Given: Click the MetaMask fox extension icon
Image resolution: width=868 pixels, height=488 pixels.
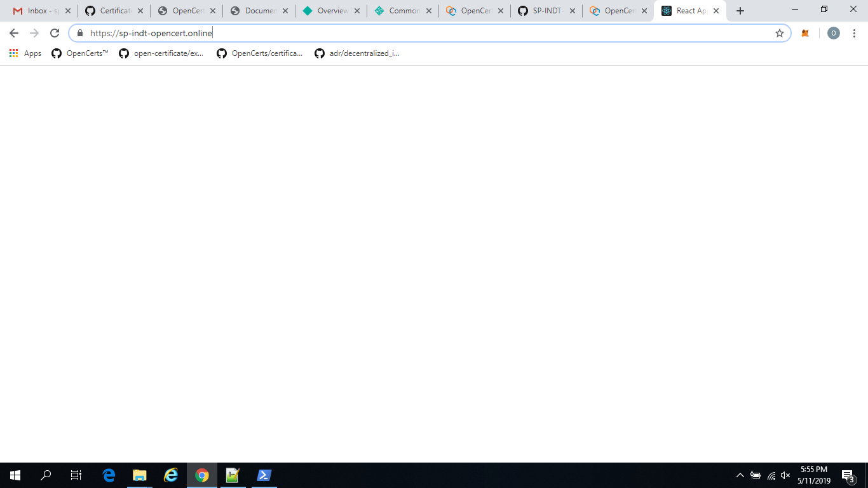Looking at the screenshot, I should tap(804, 33).
